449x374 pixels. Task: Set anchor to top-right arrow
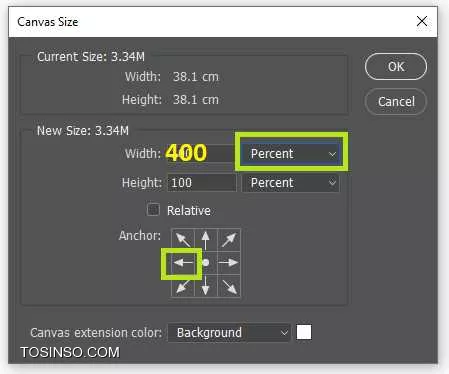[229, 240]
